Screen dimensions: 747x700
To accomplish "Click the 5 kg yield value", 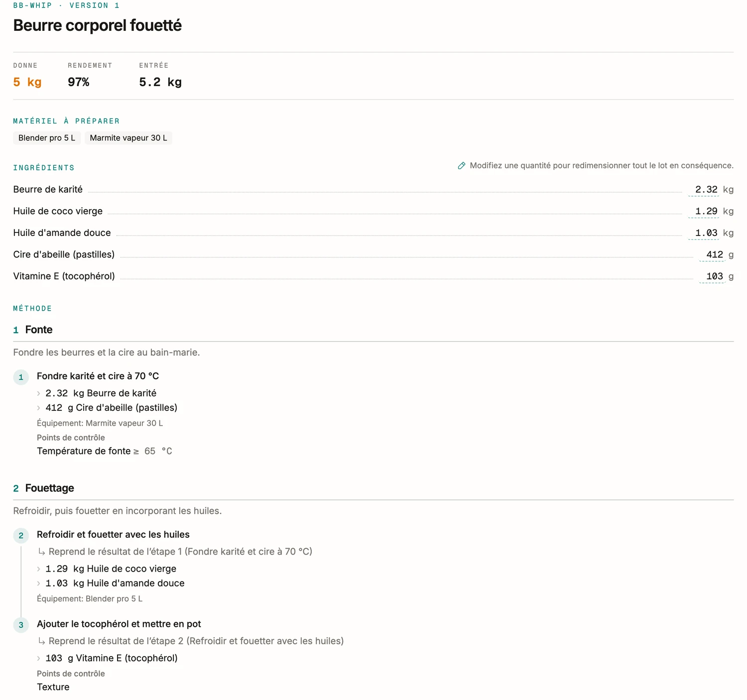I will tap(27, 82).
